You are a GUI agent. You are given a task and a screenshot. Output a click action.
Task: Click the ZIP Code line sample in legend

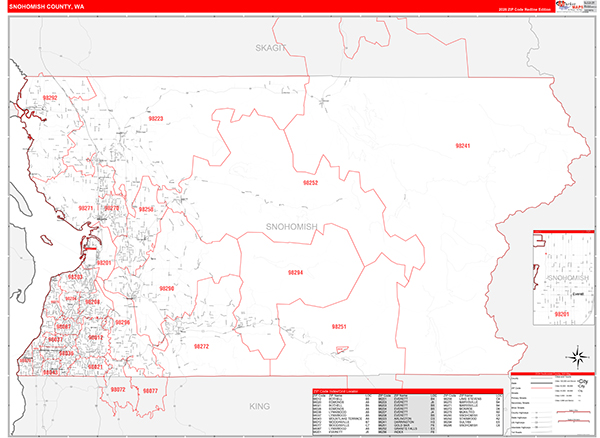(540, 388)
